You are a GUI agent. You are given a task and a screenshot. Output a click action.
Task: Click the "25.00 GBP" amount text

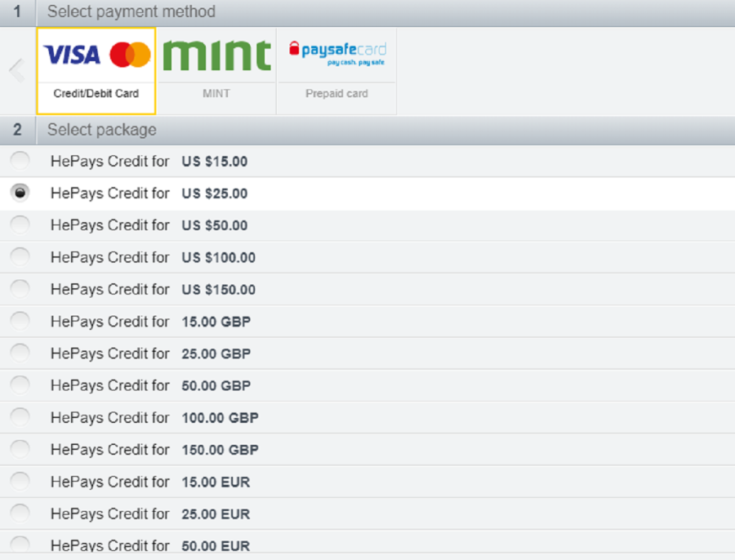tap(216, 353)
